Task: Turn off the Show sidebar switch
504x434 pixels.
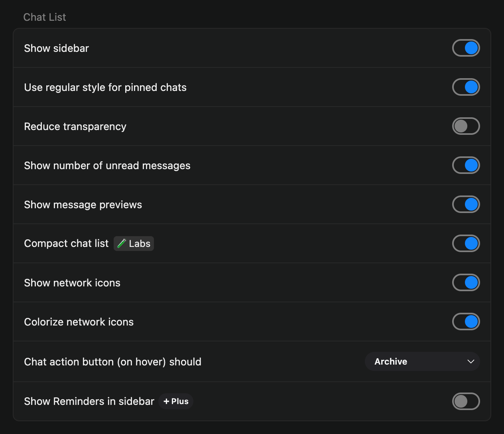Action: [x=466, y=48]
